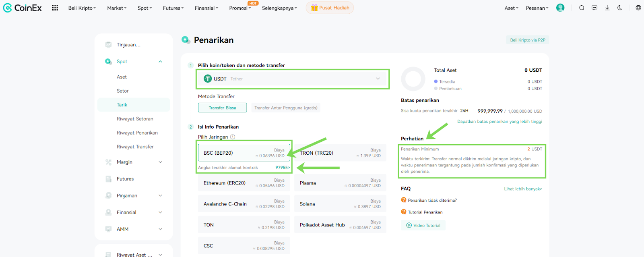
Task: Click the Pinjaman sidebar icon
Action: (x=108, y=195)
